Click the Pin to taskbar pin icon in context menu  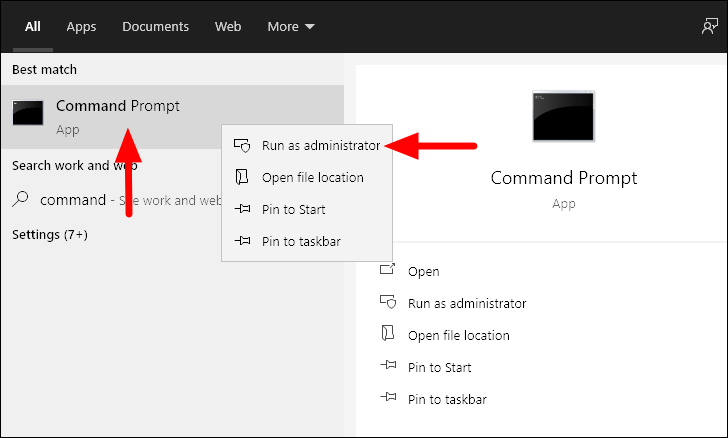(x=242, y=241)
